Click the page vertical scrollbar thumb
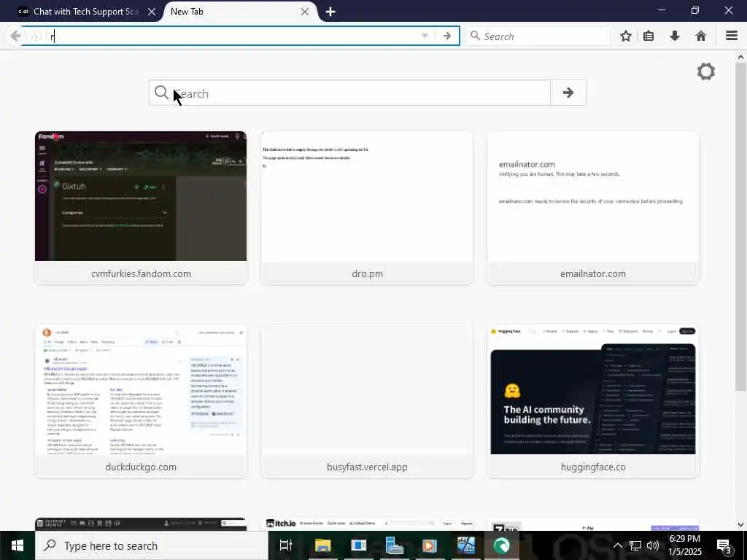747x560 pixels. (x=740, y=226)
